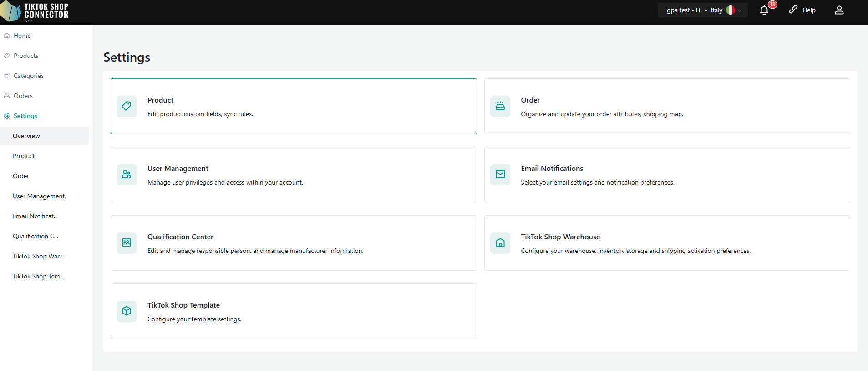
Task: Click the Categories icon in sidebar
Action: [7, 76]
